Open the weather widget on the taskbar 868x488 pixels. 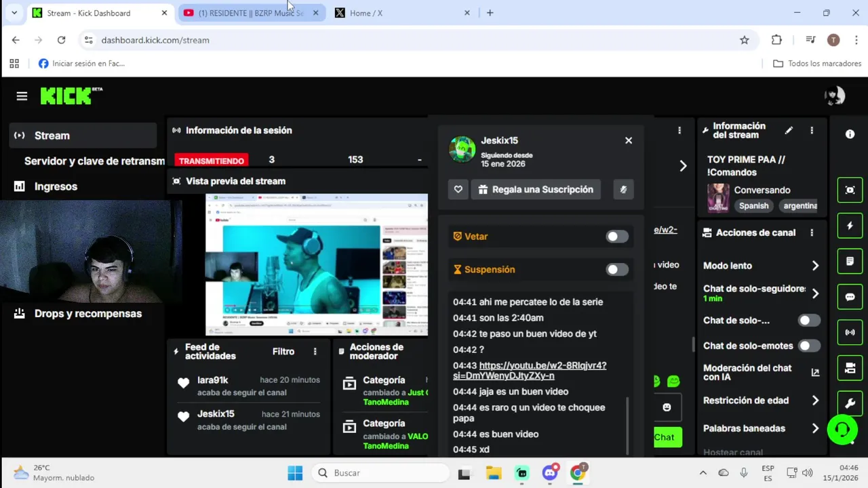click(54, 473)
